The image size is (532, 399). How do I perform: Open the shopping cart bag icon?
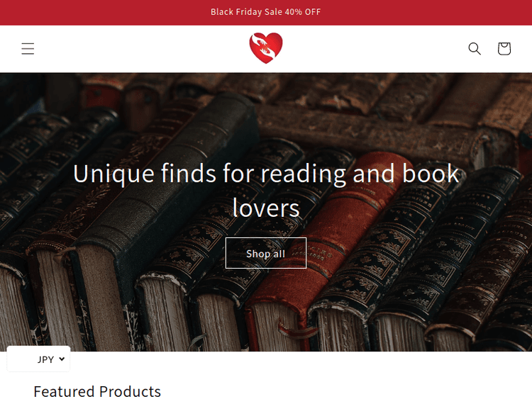(x=504, y=48)
